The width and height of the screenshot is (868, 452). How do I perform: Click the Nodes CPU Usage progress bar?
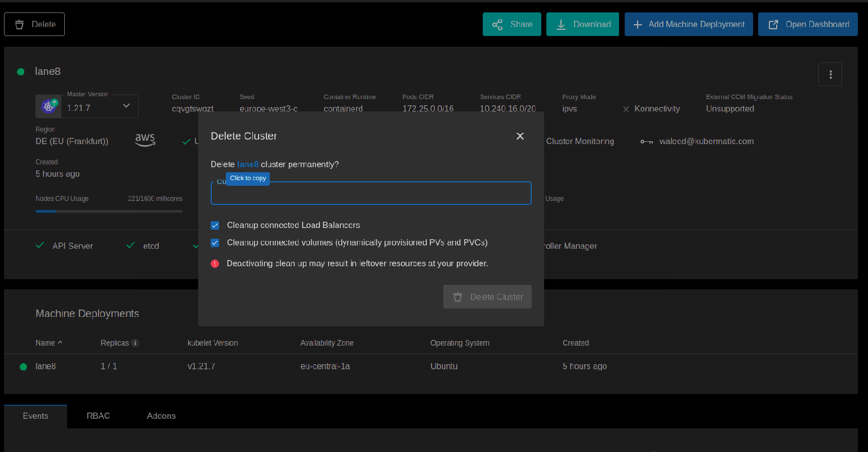[x=109, y=211]
